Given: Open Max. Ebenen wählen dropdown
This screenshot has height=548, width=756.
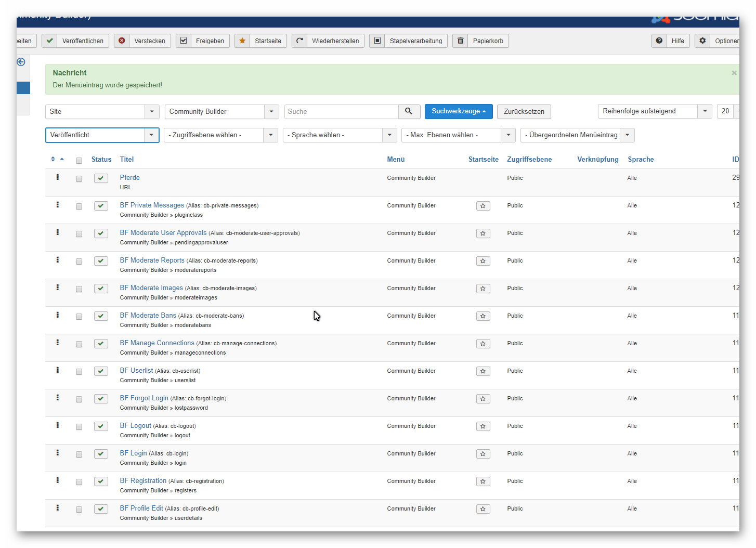Looking at the screenshot, I should (459, 135).
